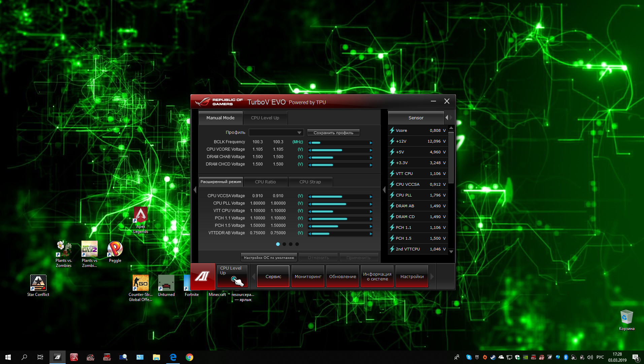Screen dimensions: 644x364
Task: Open Apex Legends desktop shortcut
Action: coord(141,220)
